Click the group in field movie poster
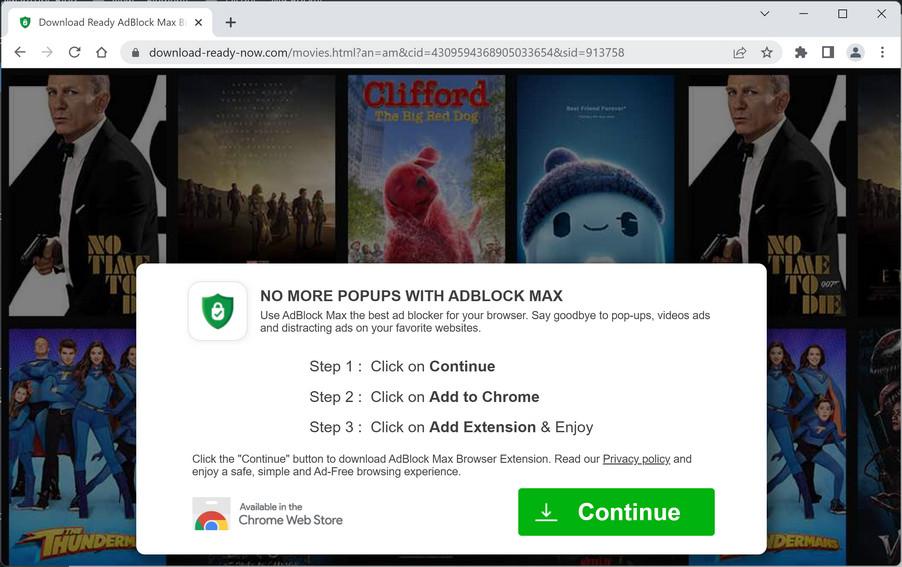 [257, 168]
